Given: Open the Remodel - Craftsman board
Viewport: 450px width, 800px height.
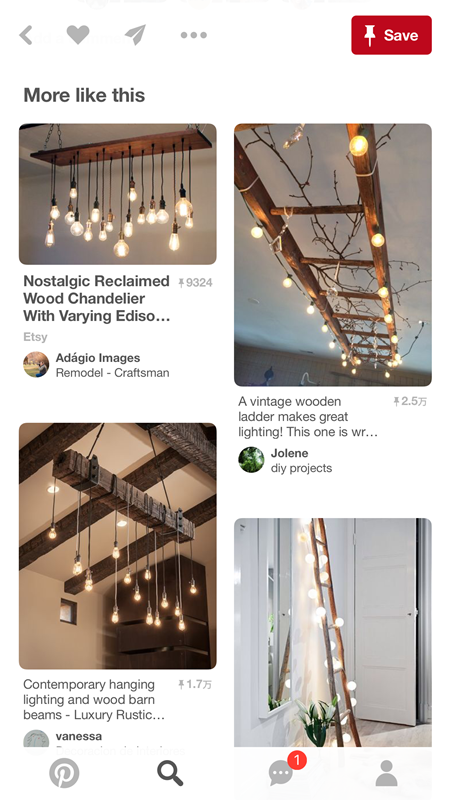Looking at the screenshot, I should [112, 373].
